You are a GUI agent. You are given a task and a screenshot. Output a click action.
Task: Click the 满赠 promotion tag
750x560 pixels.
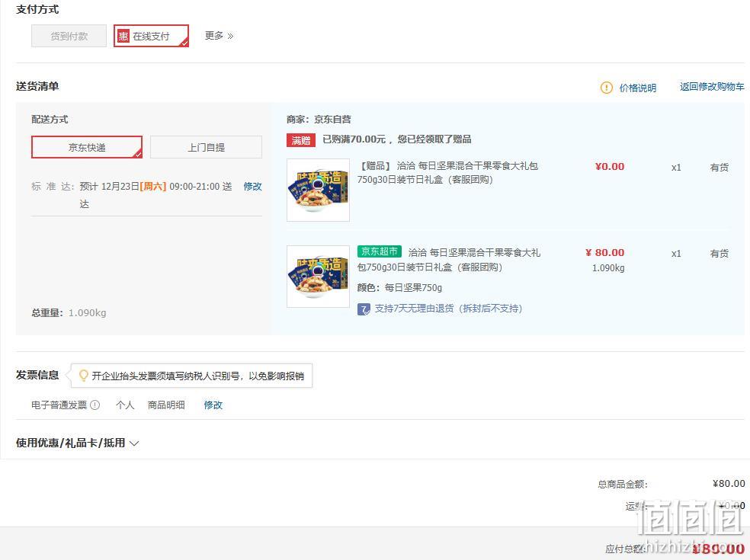coord(301,140)
